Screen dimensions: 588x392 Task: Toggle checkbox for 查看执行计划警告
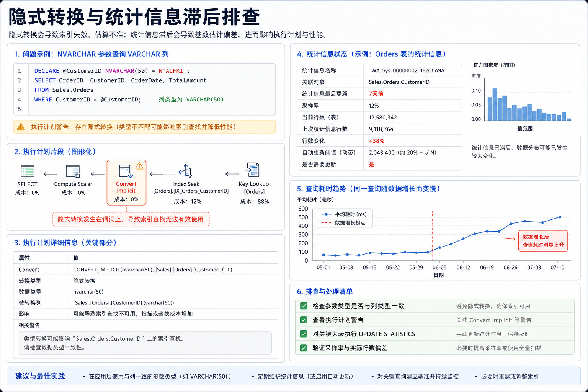coord(304,320)
